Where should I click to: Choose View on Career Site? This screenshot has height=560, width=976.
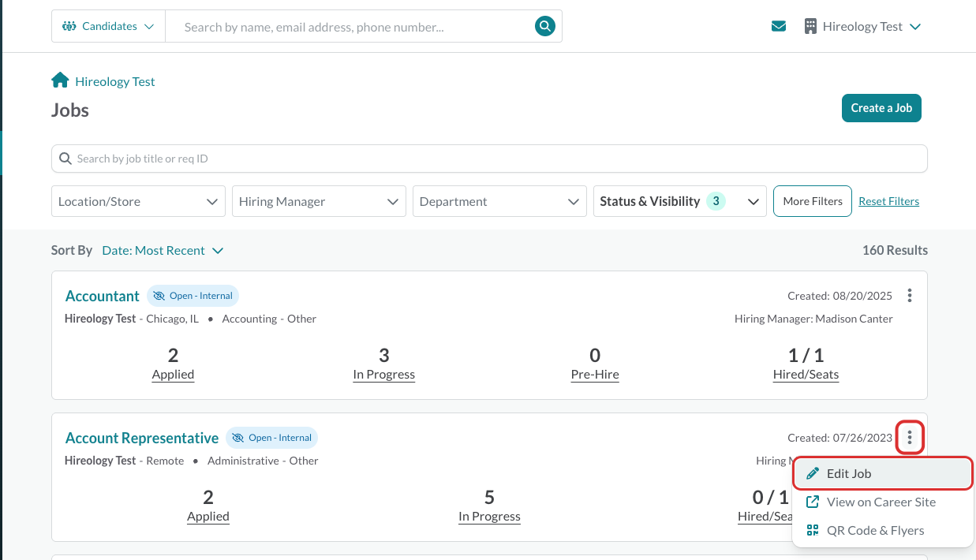[x=883, y=502]
